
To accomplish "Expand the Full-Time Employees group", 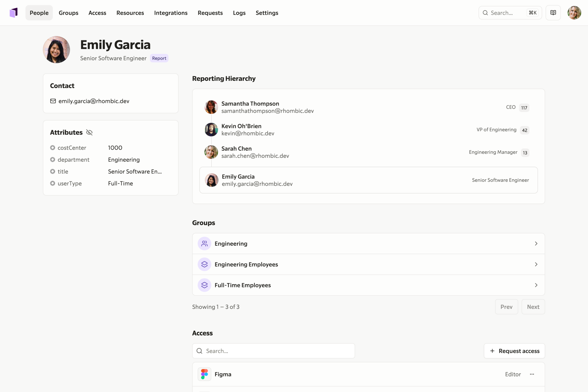I will (536, 285).
